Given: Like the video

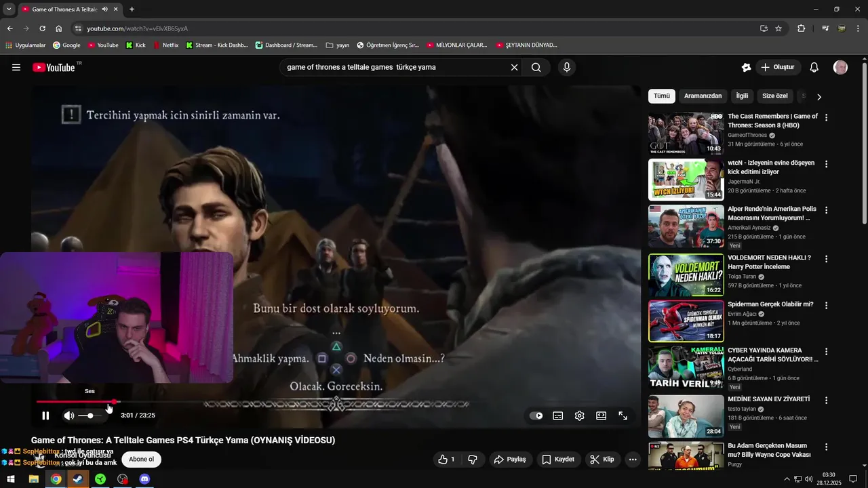Looking at the screenshot, I should pos(447,459).
